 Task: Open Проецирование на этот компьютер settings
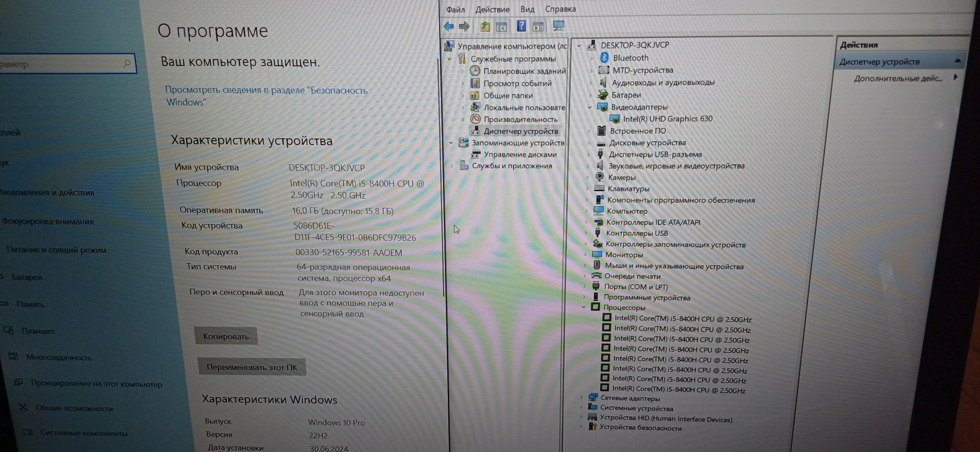[x=96, y=383]
